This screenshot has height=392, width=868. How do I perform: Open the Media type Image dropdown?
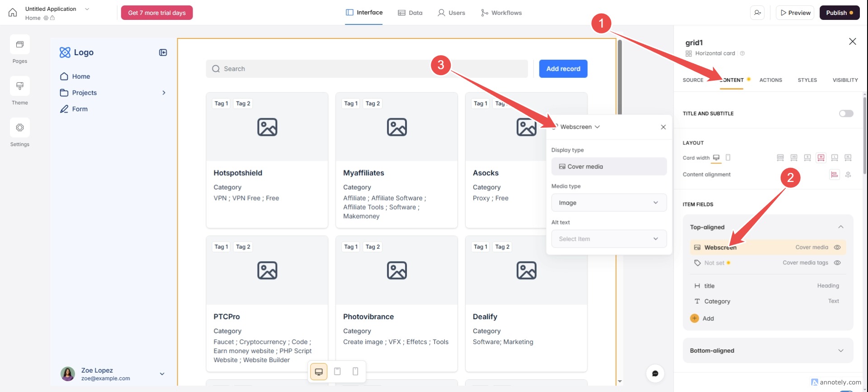[x=609, y=203]
